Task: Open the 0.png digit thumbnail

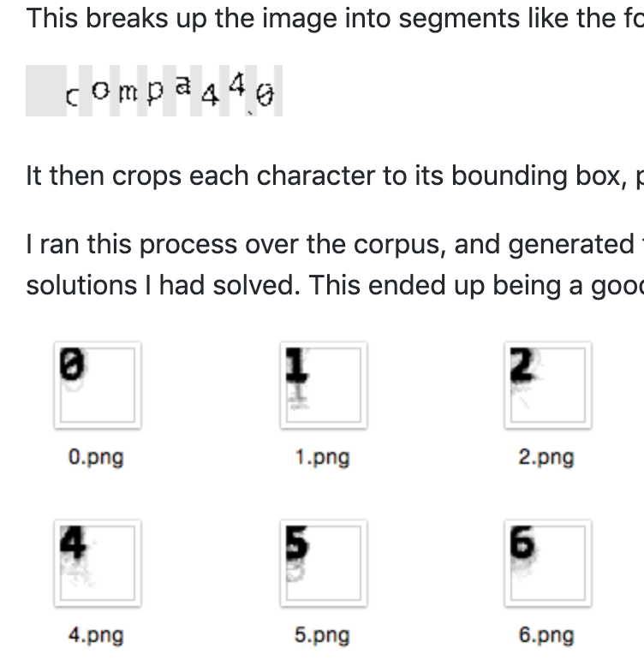Action: point(98,385)
